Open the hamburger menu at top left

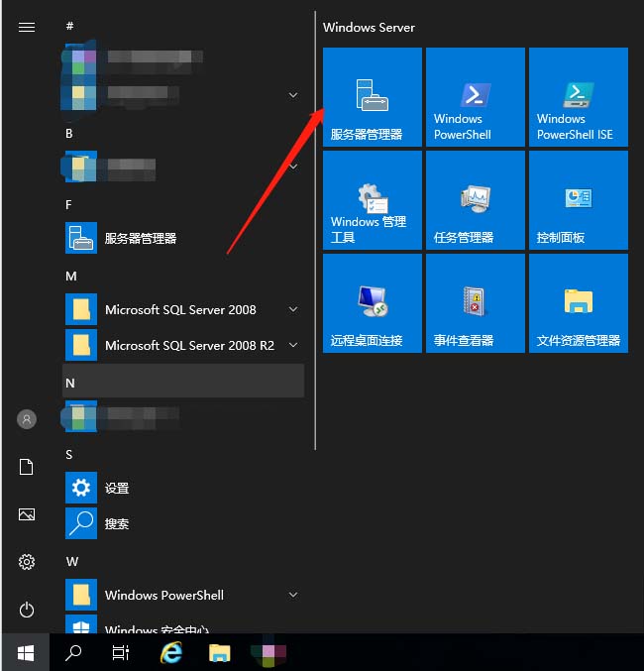(27, 27)
